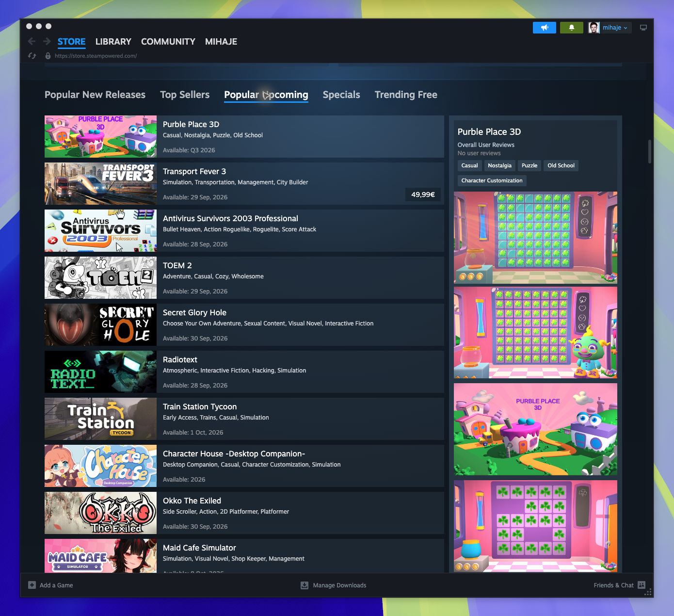Open the LIBRARY section
This screenshot has height=616, width=674.
[113, 42]
